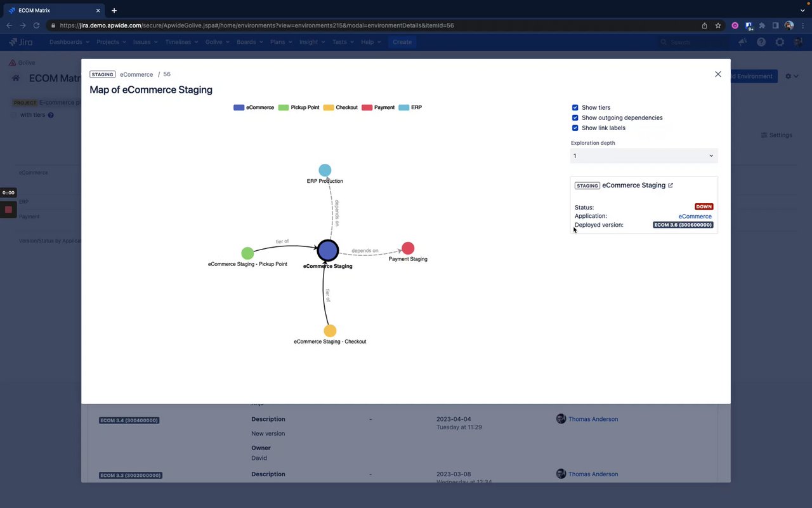Open Jira administration gear icon

point(780,42)
